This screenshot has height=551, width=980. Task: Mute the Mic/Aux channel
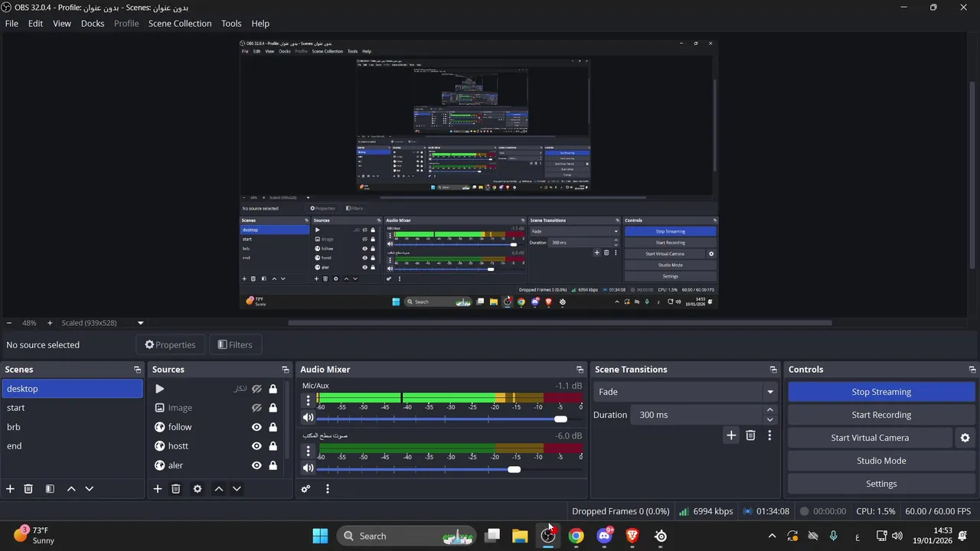tap(308, 418)
